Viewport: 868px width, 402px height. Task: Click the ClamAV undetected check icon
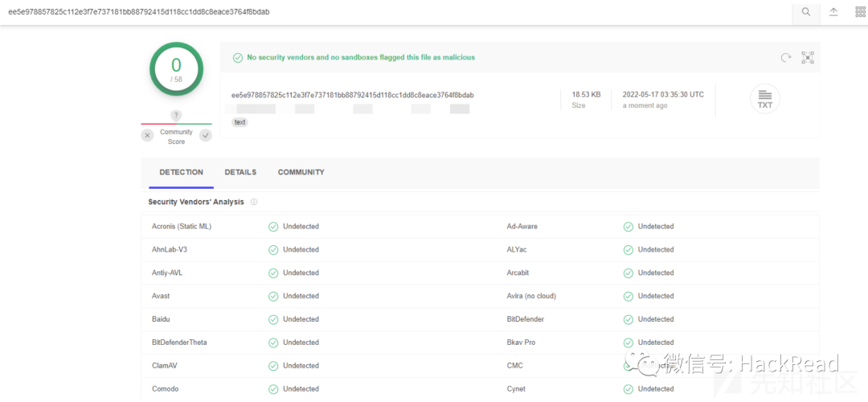coord(273,366)
